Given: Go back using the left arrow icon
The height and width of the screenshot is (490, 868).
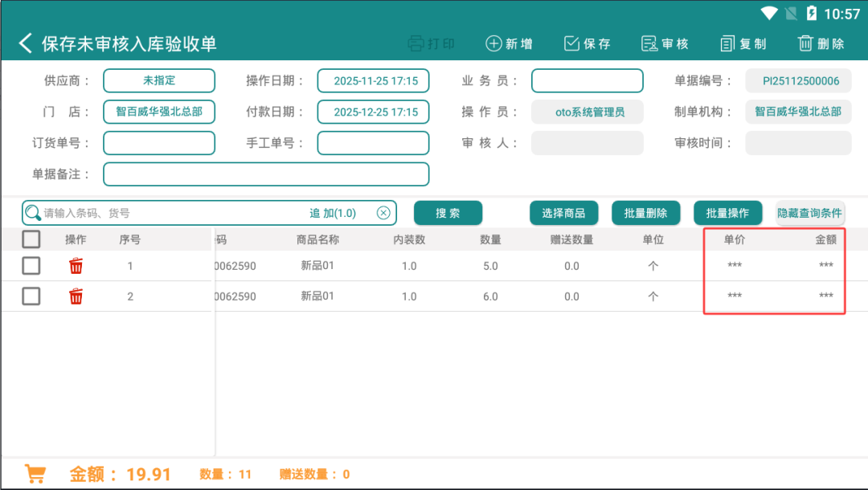Looking at the screenshot, I should [26, 43].
